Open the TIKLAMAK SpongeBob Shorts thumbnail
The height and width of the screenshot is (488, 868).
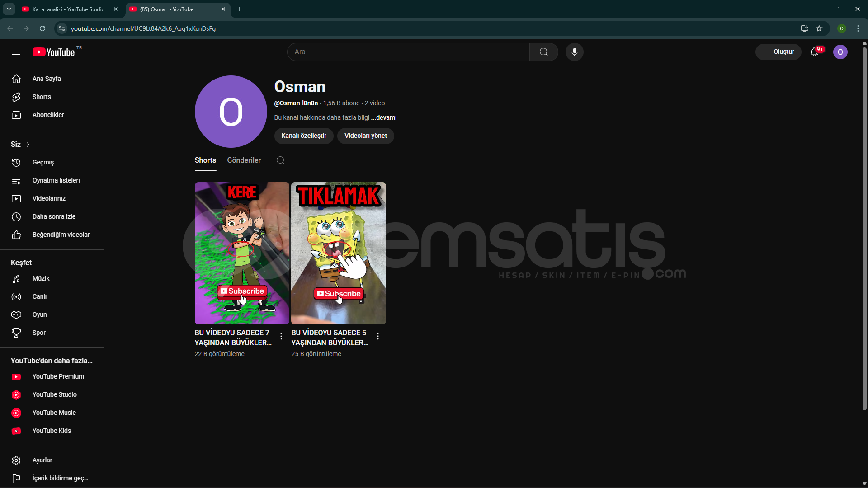click(x=339, y=253)
